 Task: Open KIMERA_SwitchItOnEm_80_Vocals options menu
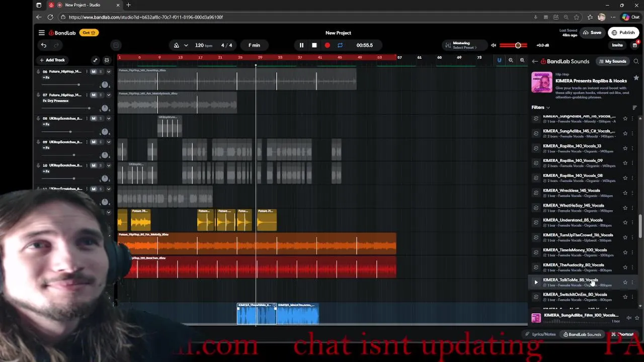[632, 297]
